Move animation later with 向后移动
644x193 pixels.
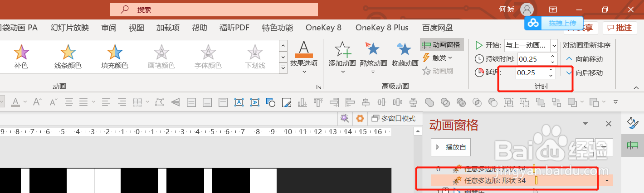pos(584,73)
